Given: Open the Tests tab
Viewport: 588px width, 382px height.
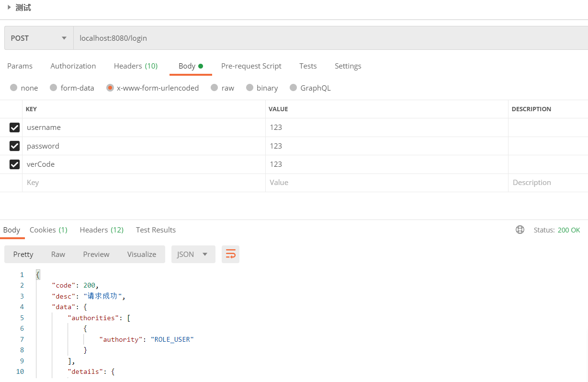Looking at the screenshot, I should tap(308, 66).
